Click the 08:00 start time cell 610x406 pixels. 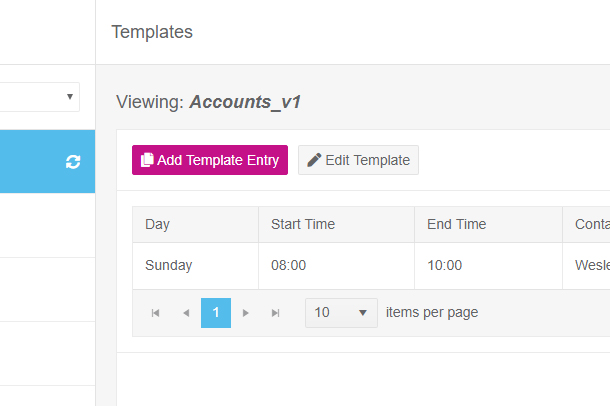pos(337,266)
